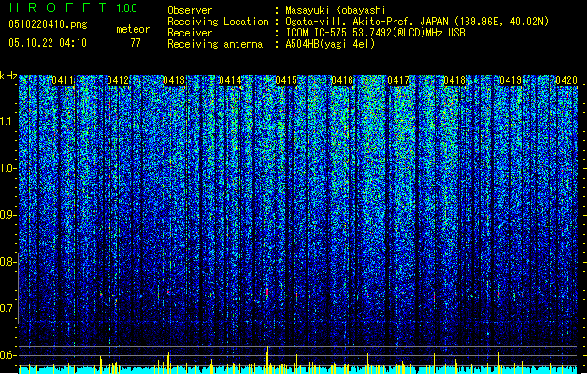Click the 'meteor' count label
This screenshot has width=588, height=374.
pos(133,29)
